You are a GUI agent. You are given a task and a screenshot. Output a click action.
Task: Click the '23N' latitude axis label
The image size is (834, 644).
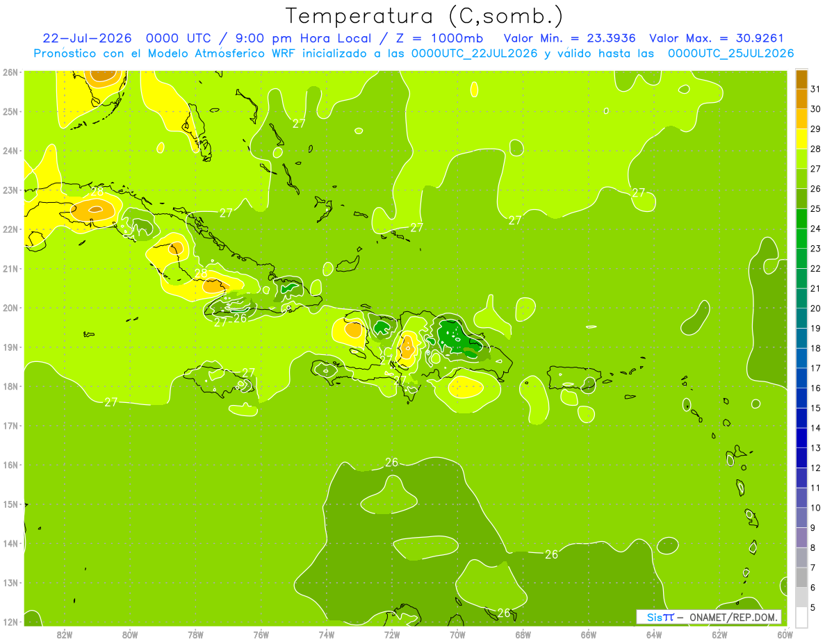coord(10,190)
